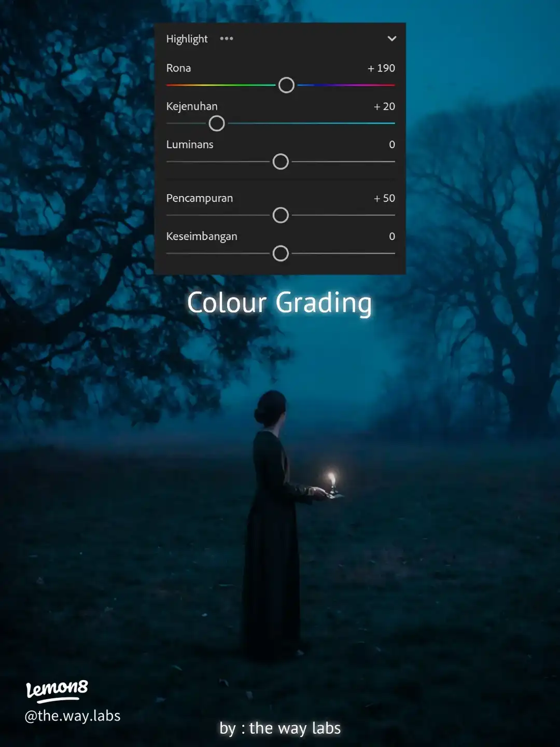The image size is (560, 747).
Task: Tap the 0 Keseimbangan value
Action: click(393, 236)
